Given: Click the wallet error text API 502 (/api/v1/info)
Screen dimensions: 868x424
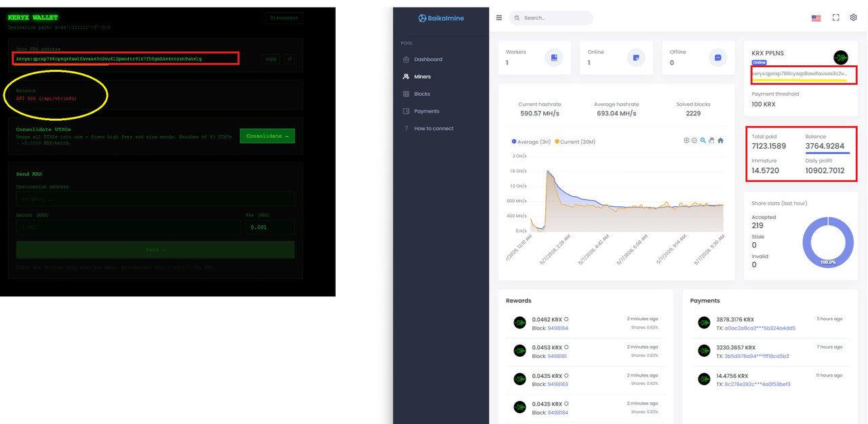Looking at the screenshot, I should click(x=46, y=98).
